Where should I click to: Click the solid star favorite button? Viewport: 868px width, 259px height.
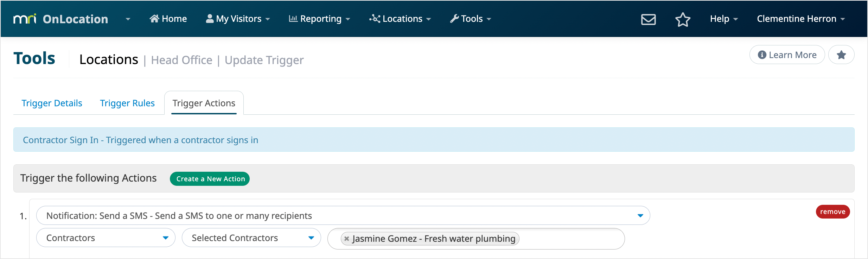841,55
